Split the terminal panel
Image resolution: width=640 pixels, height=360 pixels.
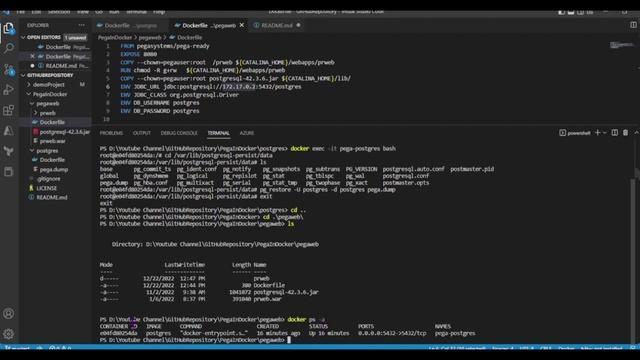(614, 133)
